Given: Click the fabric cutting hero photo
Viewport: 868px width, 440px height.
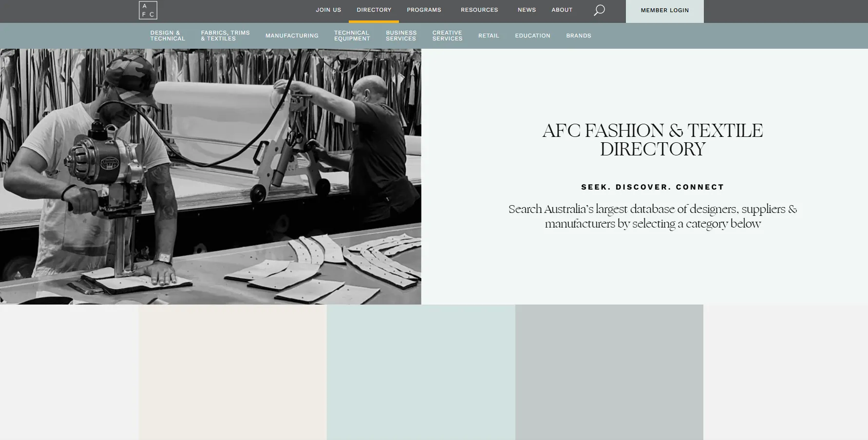Looking at the screenshot, I should [x=210, y=176].
